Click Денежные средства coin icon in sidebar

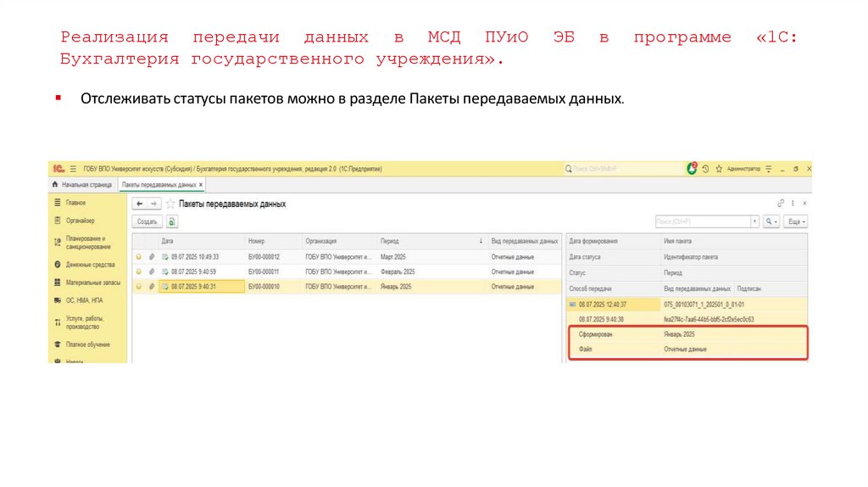click(58, 265)
